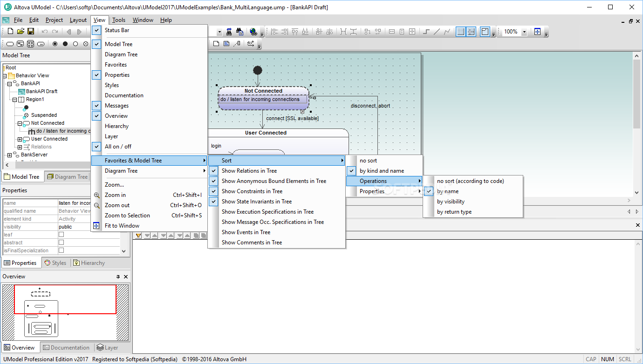Click the filter funnel icon in Messages
The width and height of the screenshot is (643, 364).
point(138,236)
